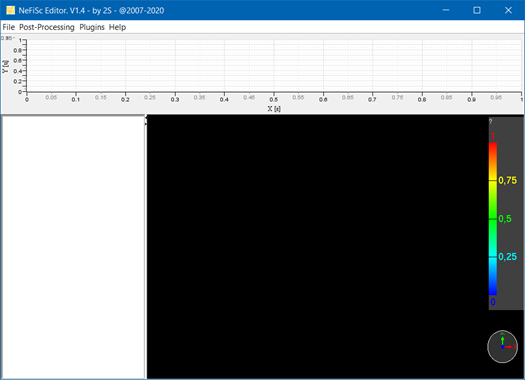Click the X [s] axis title below the chart
Viewport: 525px width, 380px height.
[x=274, y=108]
